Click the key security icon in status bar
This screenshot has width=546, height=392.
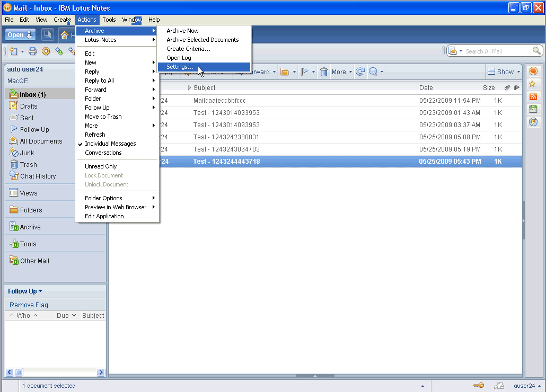click(479, 386)
